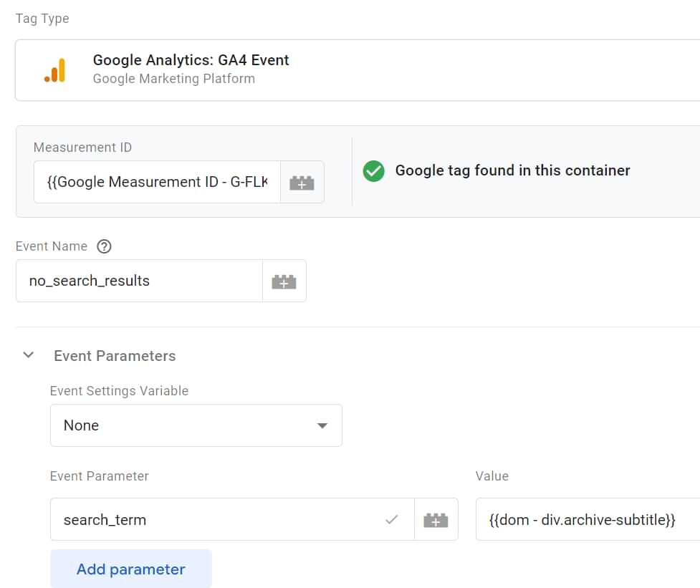Select the GA4 Event tag type card
Image resolution: width=700 pixels, height=588 pixels.
coord(358,70)
